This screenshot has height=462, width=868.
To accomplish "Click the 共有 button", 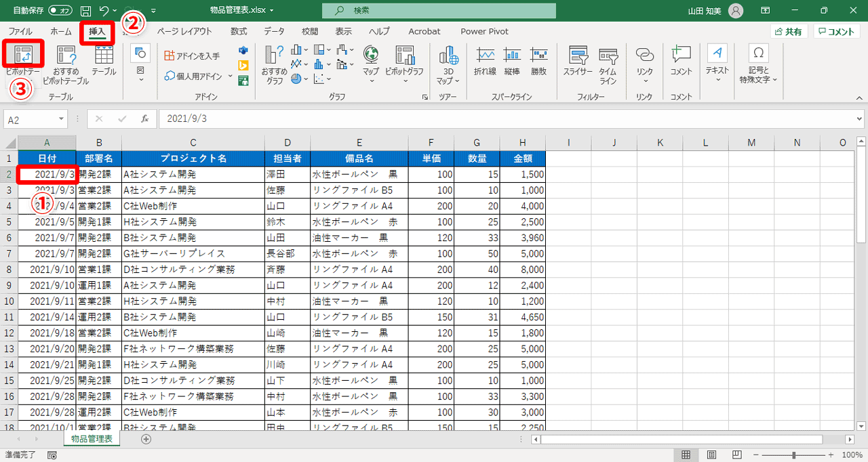I will 788,30.
